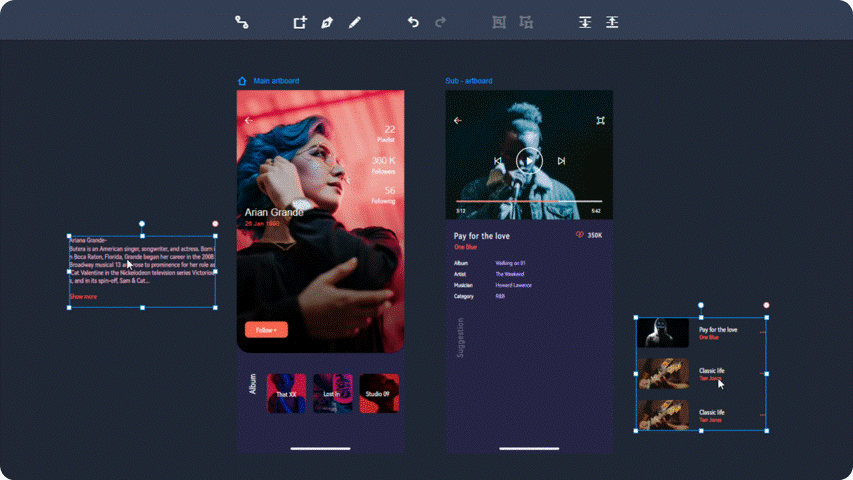Select the Pencil tool in toolbar
853x480 pixels.
tap(355, 22)
